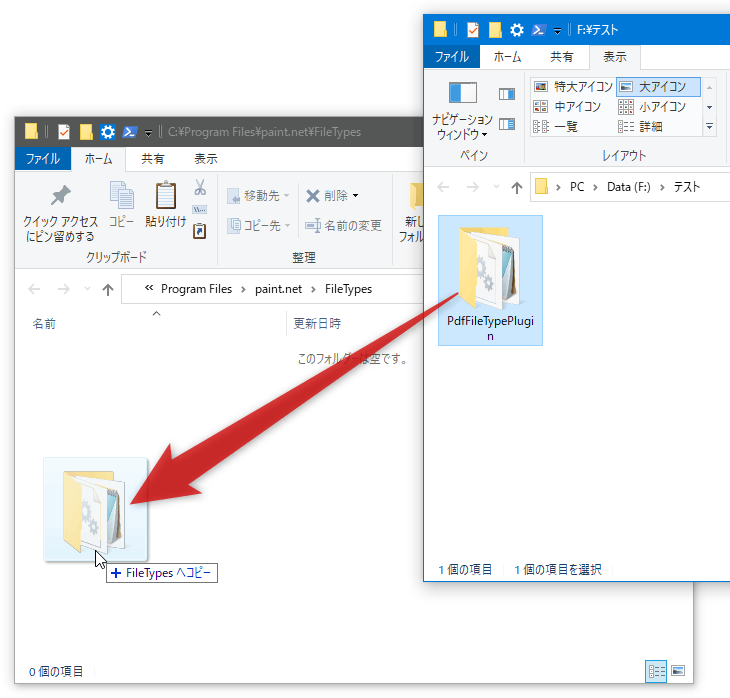Click the Copy icon in the clipboard group
The image size is (730, 698).
click(122, 195)
